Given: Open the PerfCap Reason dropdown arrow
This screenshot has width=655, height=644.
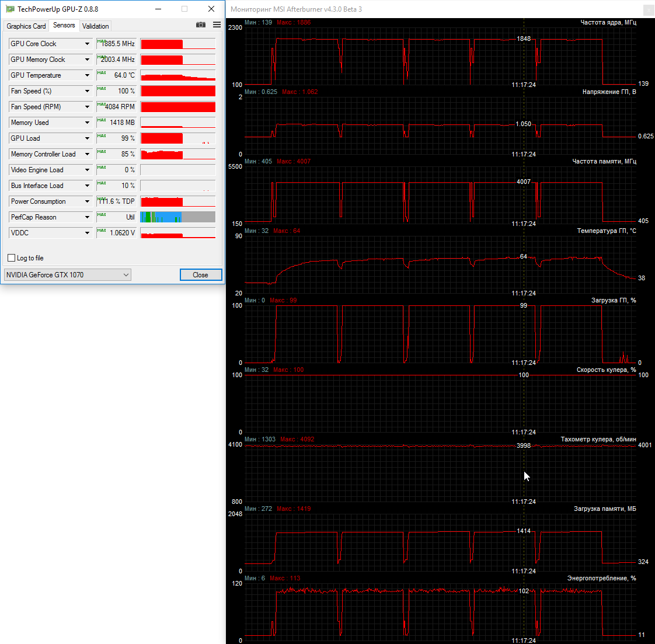Looking at the screenshot, I should click(x=88, y=217).
